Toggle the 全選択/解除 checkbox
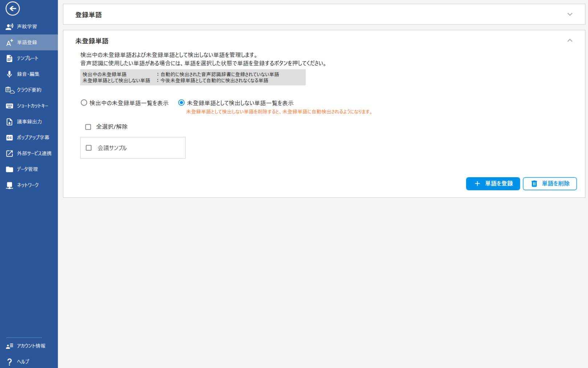588x368 pixels. 88,127
